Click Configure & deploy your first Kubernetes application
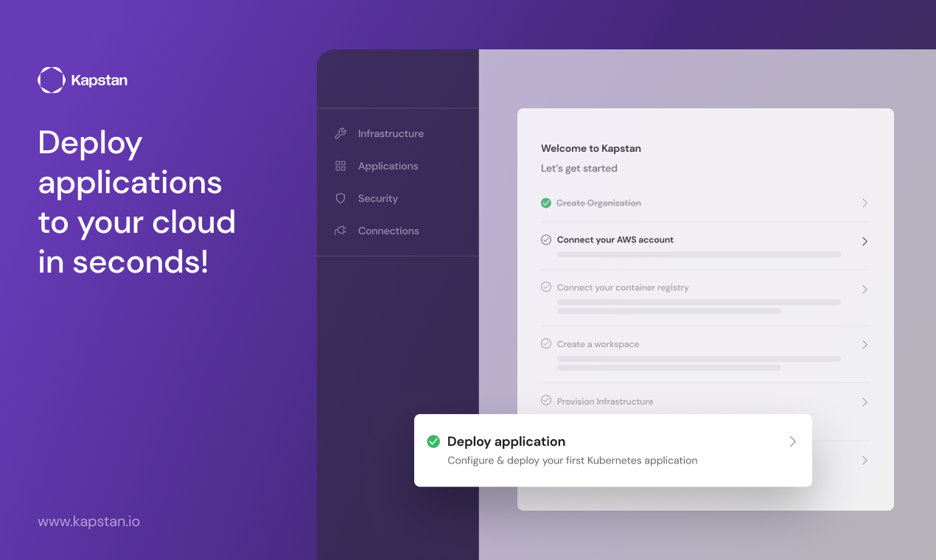Viewport: 936px width, 560px height. pyautogui.click(x=573, y=461)
